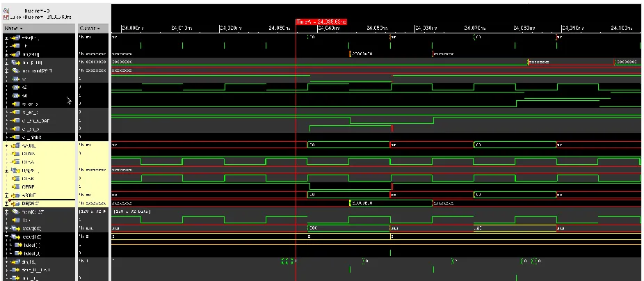
Task: Click the wire icon beside a4
Action: pos(16,95)
